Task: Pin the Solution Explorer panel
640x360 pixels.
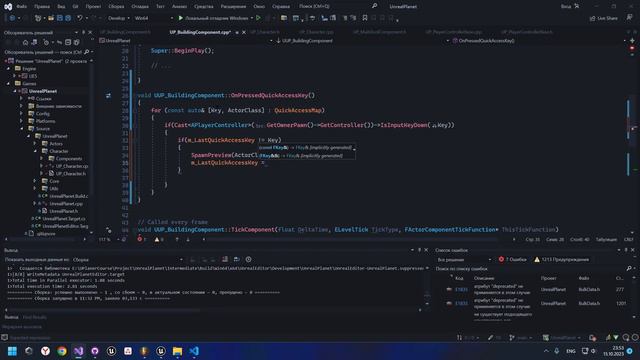Action: pos(84,32)
